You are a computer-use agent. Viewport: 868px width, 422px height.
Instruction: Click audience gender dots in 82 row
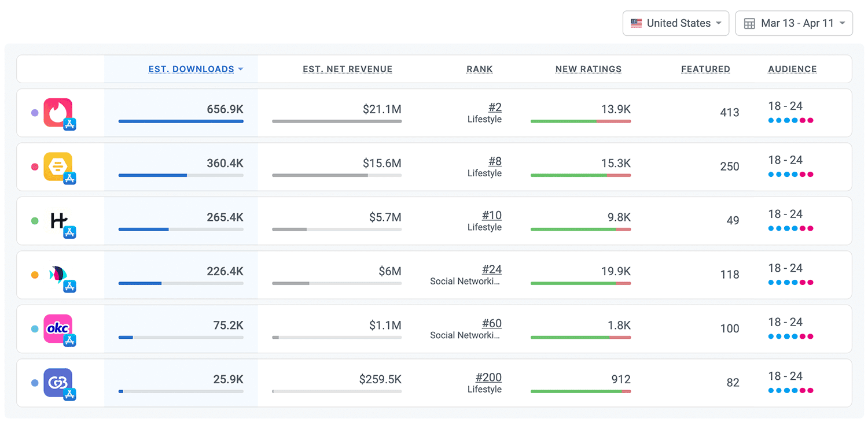(x=790, y=390)
